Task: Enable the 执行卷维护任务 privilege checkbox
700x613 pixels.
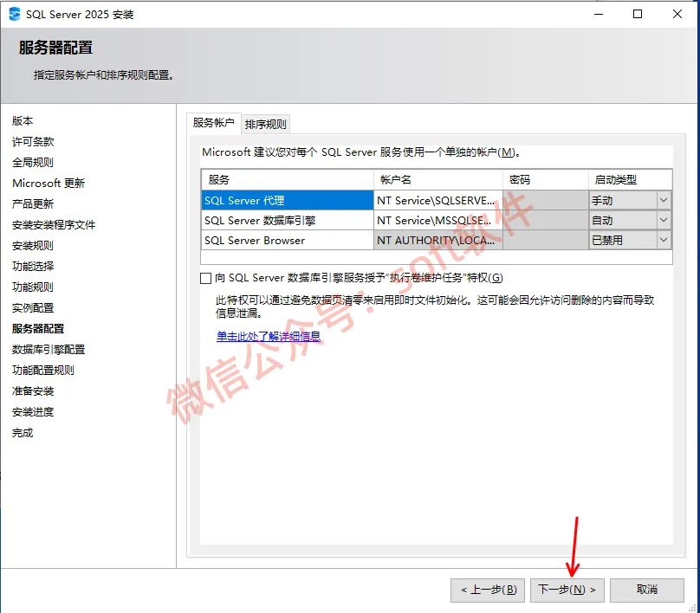Action: click(x=206, y=279)
